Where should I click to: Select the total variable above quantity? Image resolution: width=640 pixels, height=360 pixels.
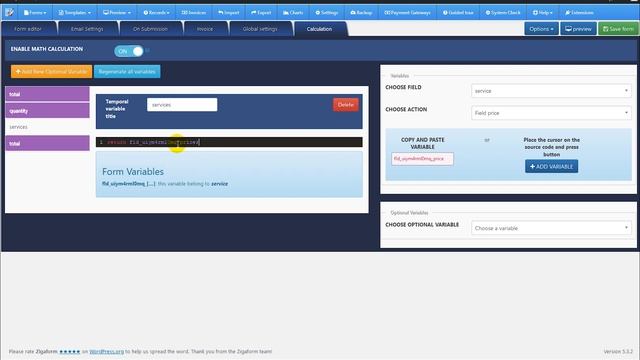[47, 94]
